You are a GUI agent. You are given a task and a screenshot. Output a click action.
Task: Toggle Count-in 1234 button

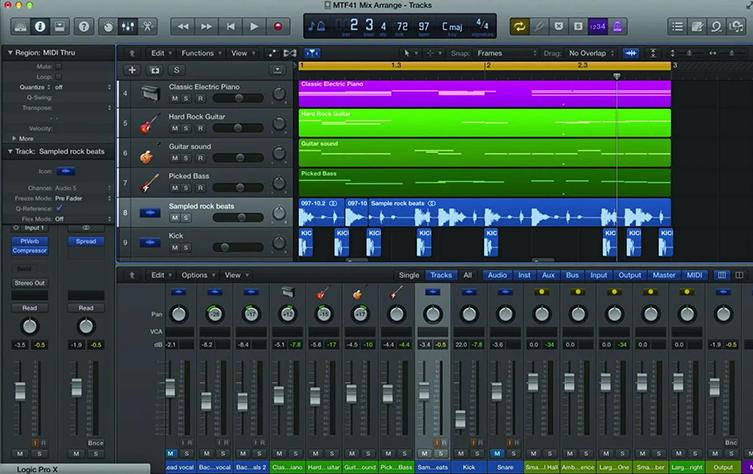(597, 26)
